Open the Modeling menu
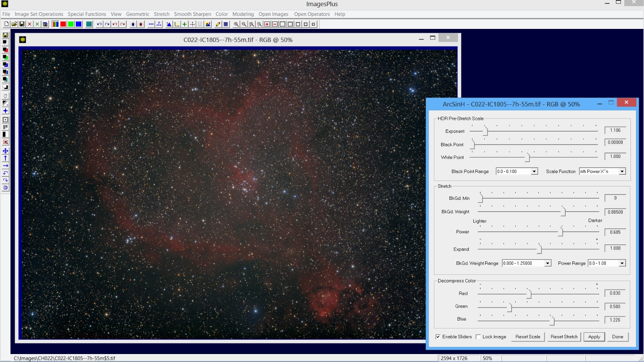The height and width of the screenshot is (362, 644). tap(243, 14)
